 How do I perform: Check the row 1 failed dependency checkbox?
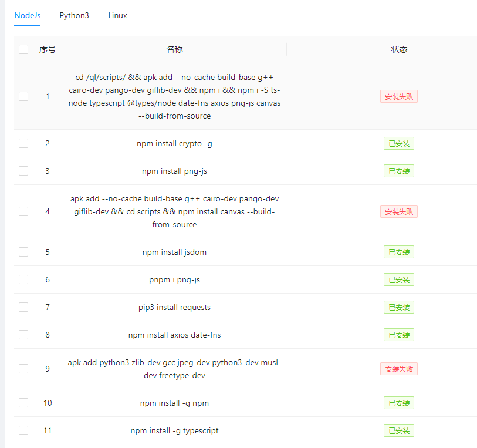pos(23,96)
